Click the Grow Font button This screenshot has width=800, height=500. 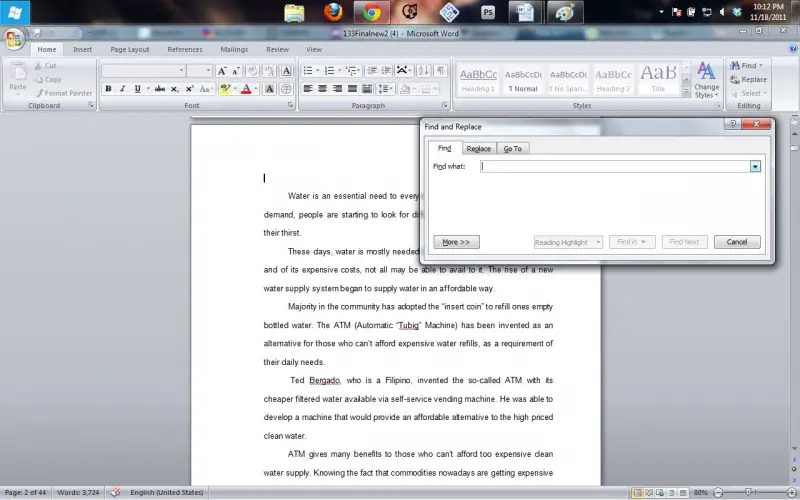222,71
